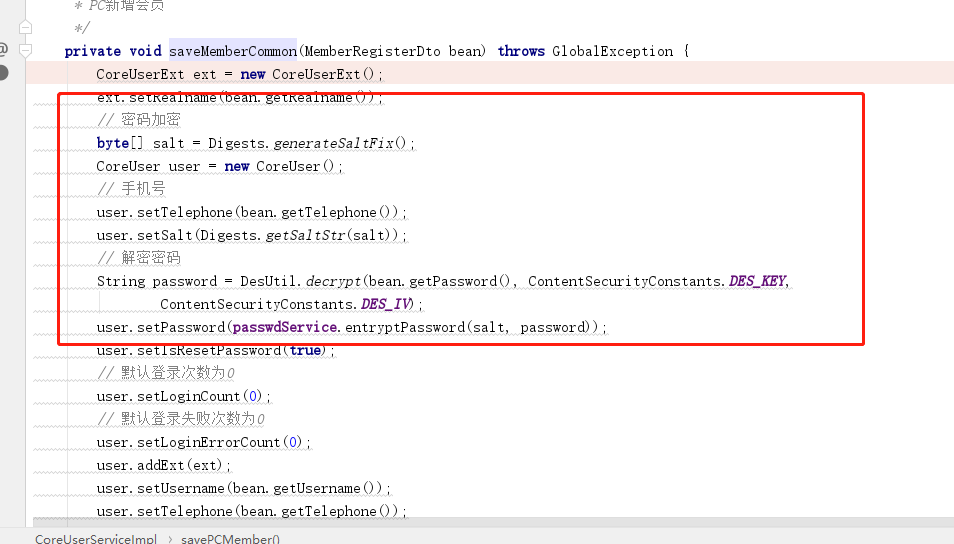
Task: Click the entryptPassword method call
Action: point(405,327)
